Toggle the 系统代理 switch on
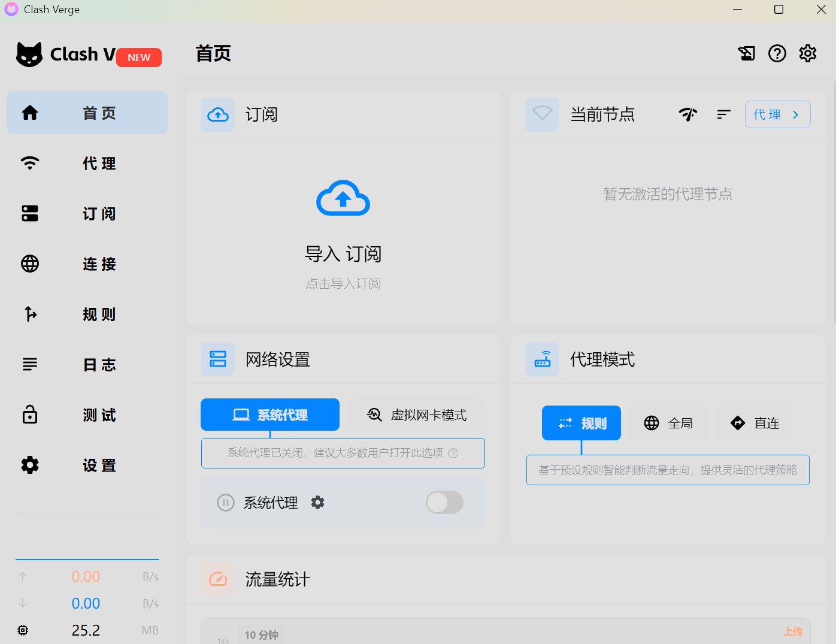This screenshot has width=836, height=644. pyautogui.click(x=444, y=503)
